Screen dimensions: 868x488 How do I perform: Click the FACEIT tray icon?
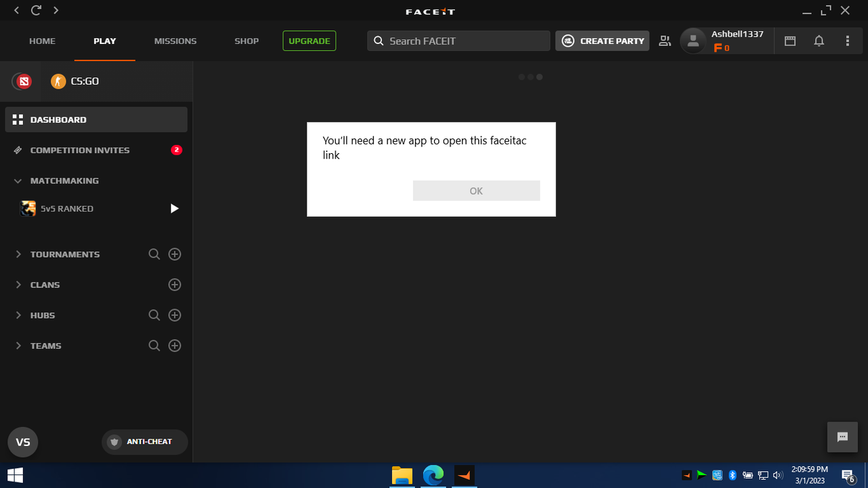click(x=687, y=475)
